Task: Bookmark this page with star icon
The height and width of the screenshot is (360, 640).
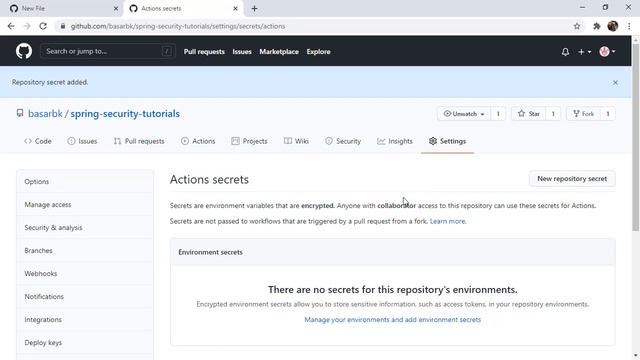Action: click(577, 26)
